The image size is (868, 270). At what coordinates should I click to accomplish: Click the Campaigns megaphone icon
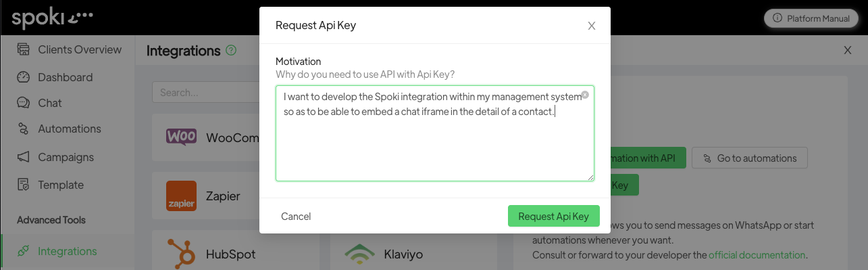click(24, 157)
